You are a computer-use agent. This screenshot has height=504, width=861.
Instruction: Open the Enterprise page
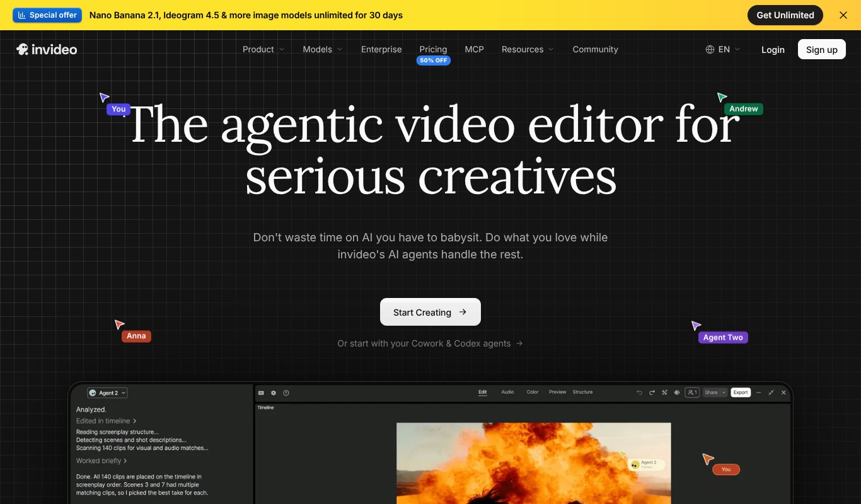[381, 49]
